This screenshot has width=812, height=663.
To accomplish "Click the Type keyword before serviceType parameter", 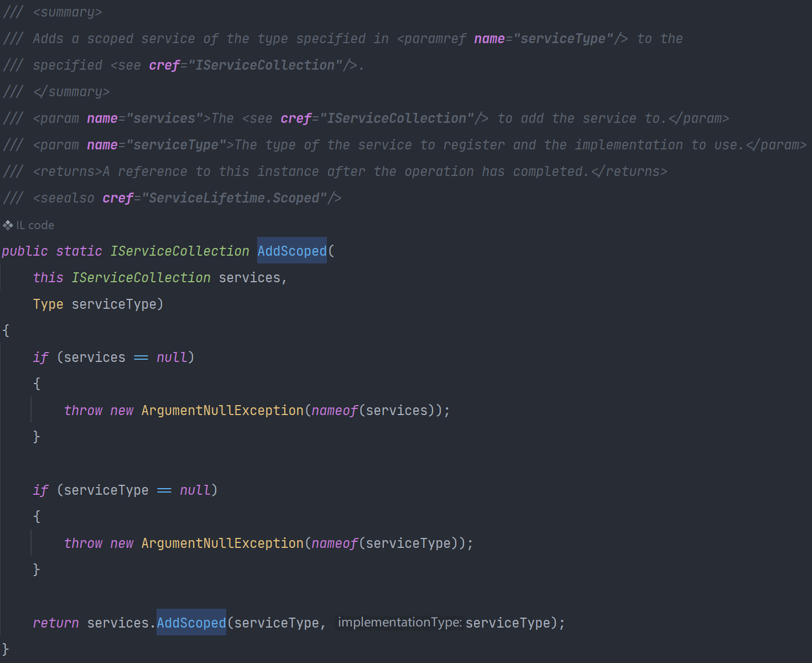I will pos(48,304).
